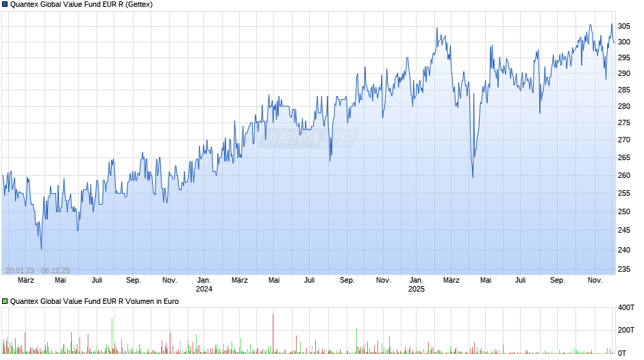Click the 'Jan. 2024' time axis label

tap(204, 285)
